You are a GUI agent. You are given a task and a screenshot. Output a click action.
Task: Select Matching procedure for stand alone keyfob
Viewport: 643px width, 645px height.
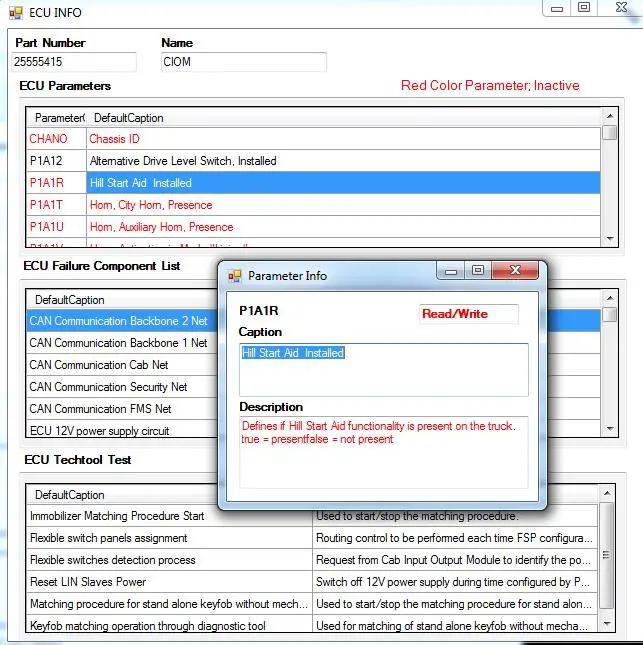(312, 604)
